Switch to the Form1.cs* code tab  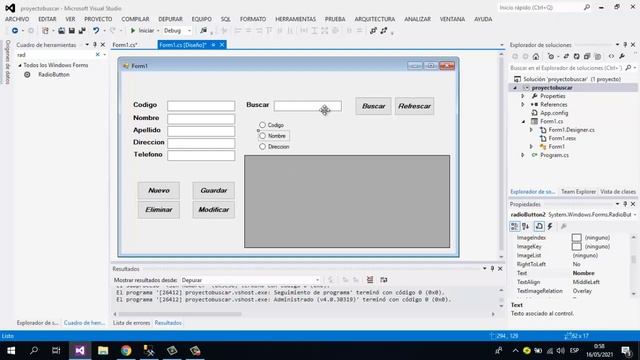coord(125,45)
